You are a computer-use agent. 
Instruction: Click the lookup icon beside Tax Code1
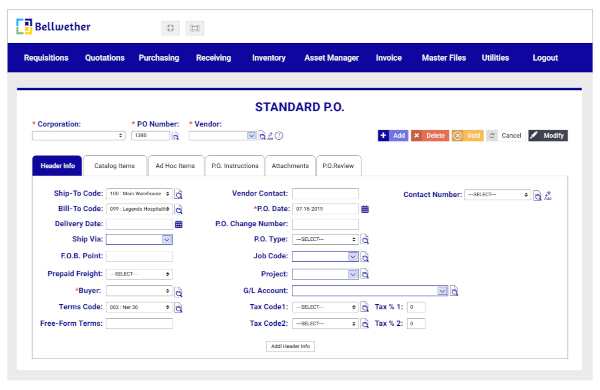[x=365, y=307]
